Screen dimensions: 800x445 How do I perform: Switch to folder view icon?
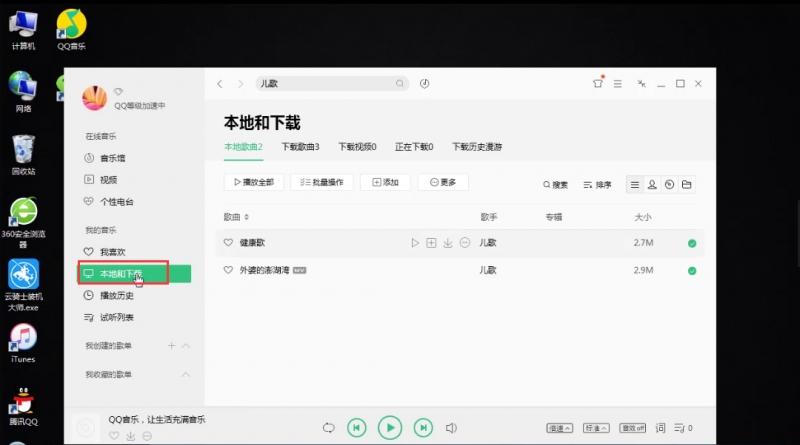(x=687, y=185)
